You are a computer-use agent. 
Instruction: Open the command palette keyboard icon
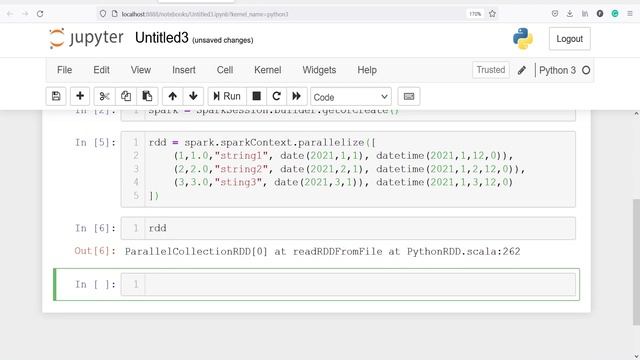409,96
